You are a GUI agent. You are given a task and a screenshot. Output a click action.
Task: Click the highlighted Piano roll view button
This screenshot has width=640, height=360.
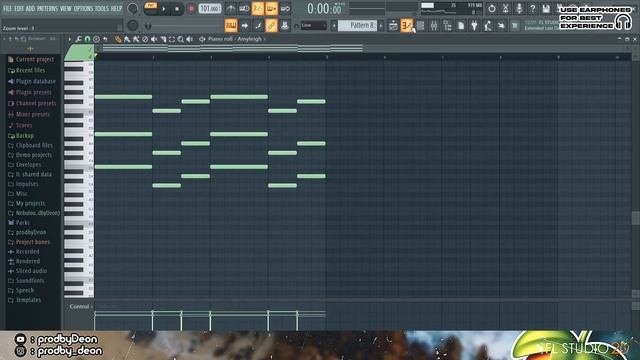pos(407,26)
